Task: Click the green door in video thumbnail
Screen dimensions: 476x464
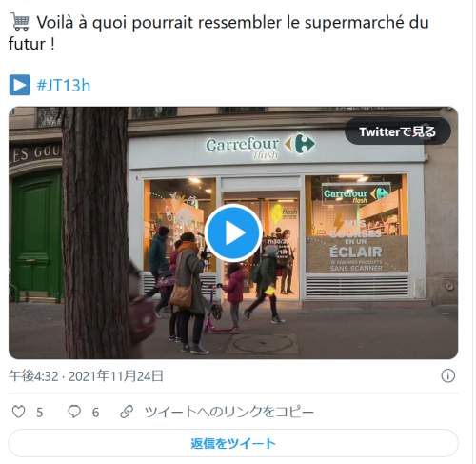Action: (37, 235)
